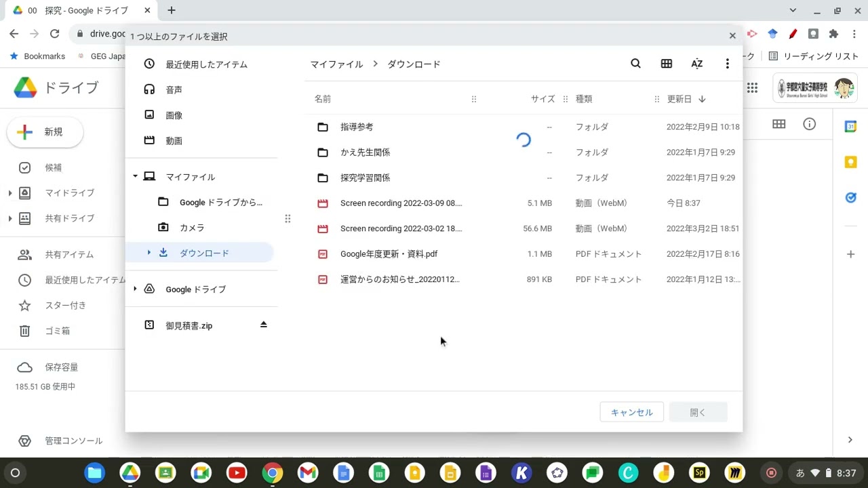The height and width of the screenshot is (488, 868).
Task: Select the 音声 category
Action: click(x=201, y=89)
